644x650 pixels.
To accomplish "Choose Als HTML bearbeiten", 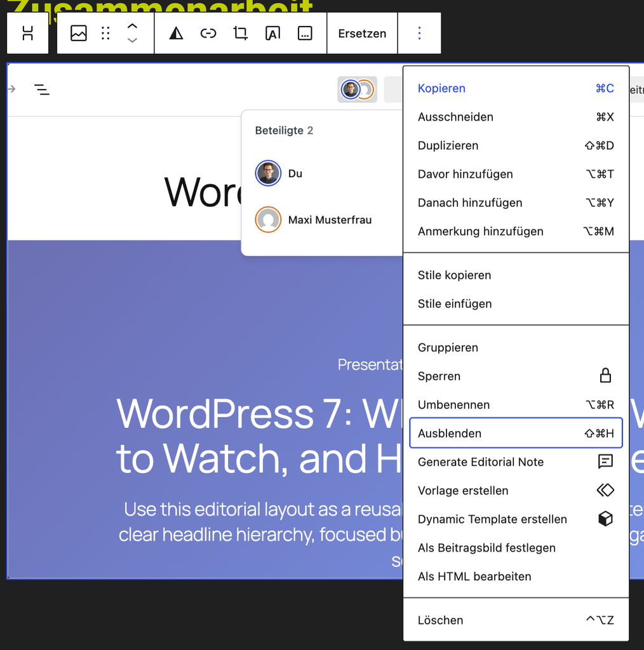I will 516,576.
